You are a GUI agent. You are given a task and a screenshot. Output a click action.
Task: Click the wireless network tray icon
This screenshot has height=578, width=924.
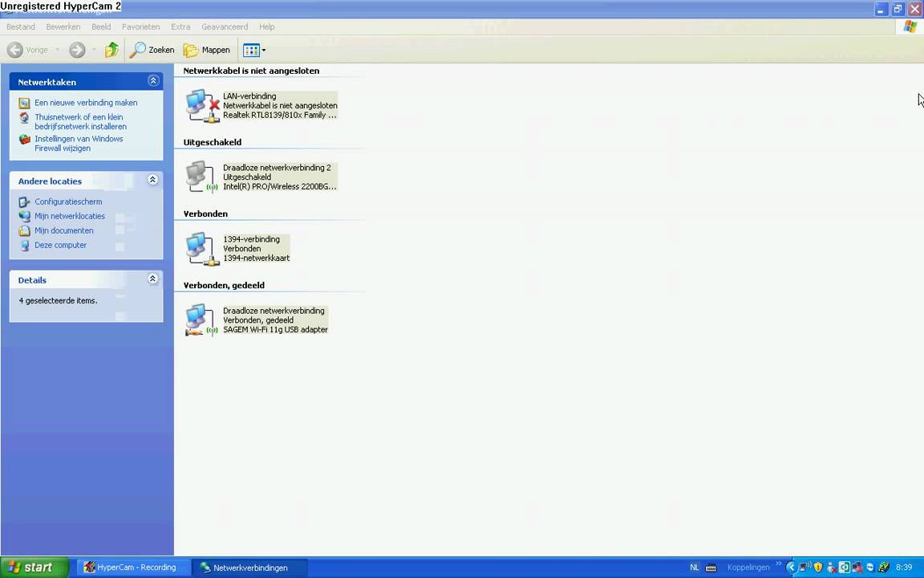pos(804,568)
